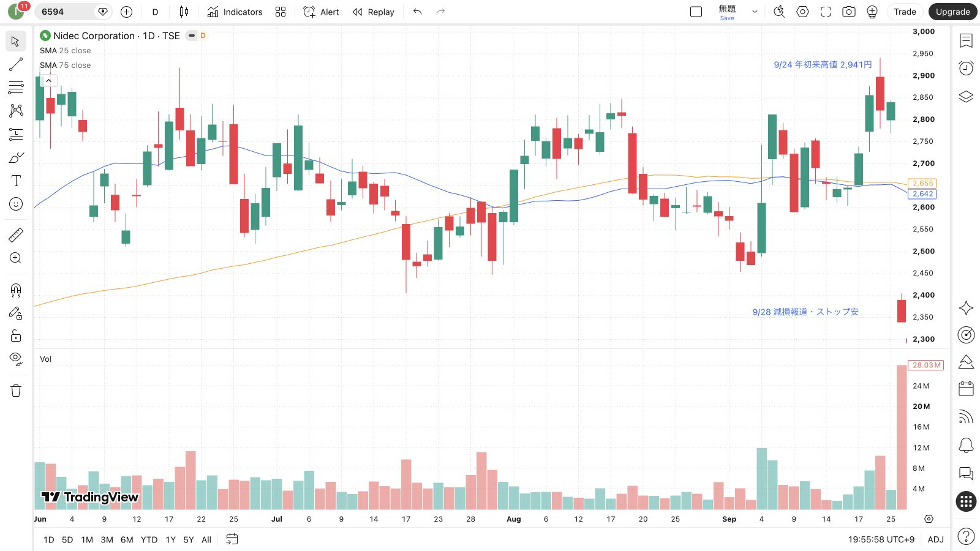
Task: Open the chats panel icon
Action: click(966, 473)
